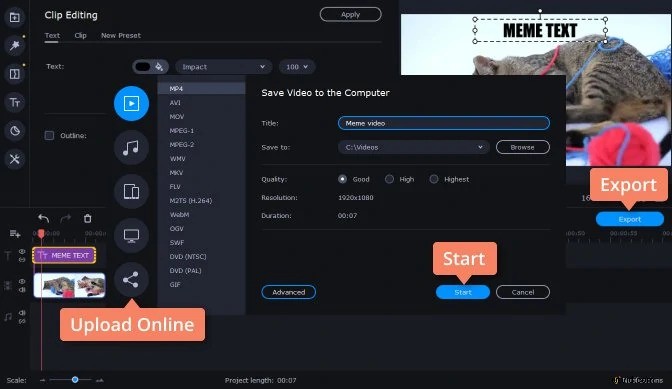
Task: Open Advanced export settings
Action: pyautogui.click(x=288, y=292)
